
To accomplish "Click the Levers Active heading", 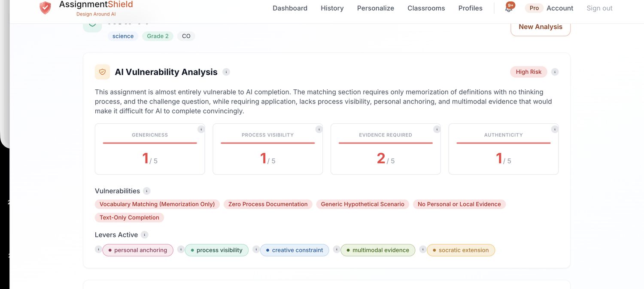I will click(116, 235).
